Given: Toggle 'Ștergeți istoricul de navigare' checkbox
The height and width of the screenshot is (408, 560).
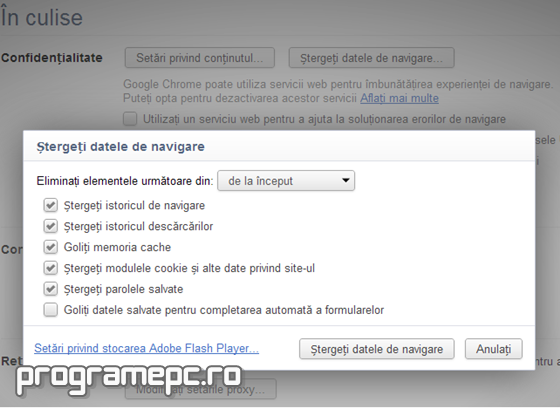Looking at the screenshot, I should 50,205.
